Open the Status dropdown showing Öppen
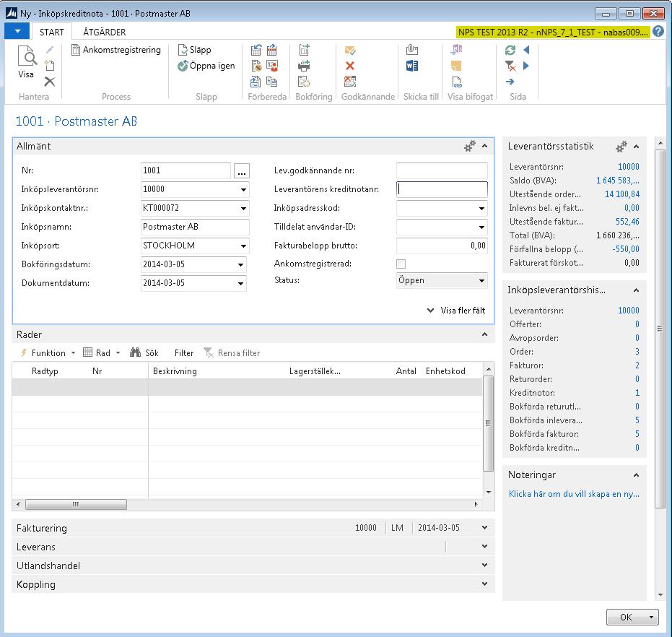 481,280
